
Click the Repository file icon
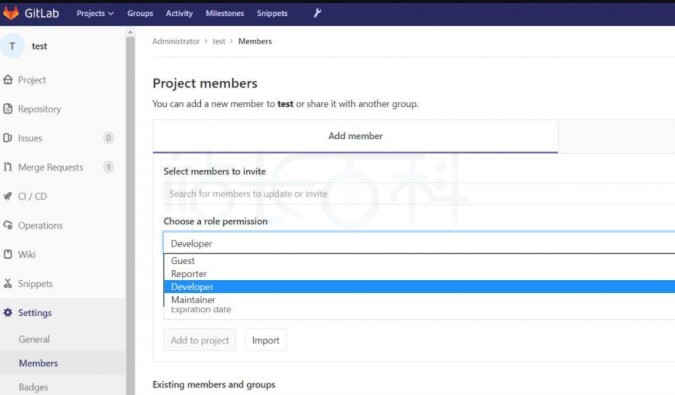(8, 109)
